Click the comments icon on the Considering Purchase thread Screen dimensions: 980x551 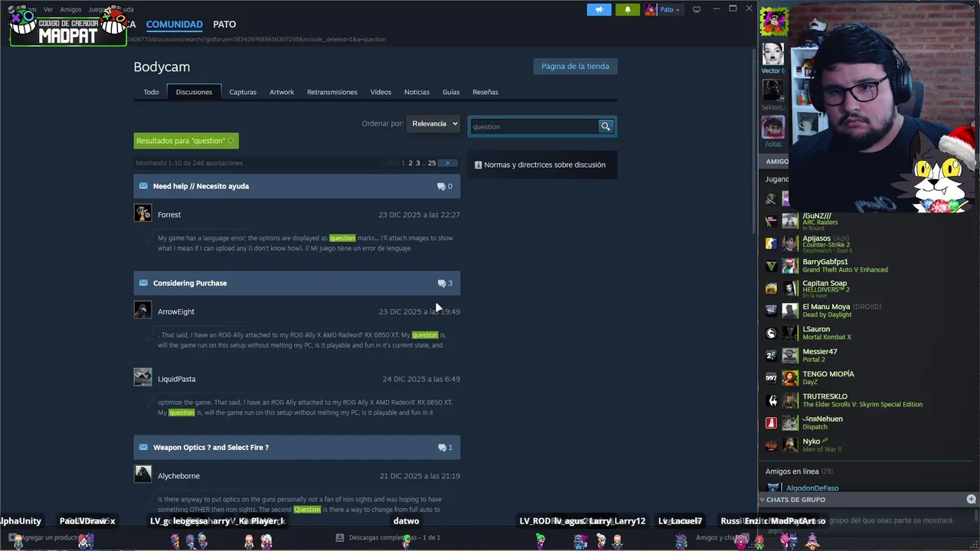click(441, 283)
